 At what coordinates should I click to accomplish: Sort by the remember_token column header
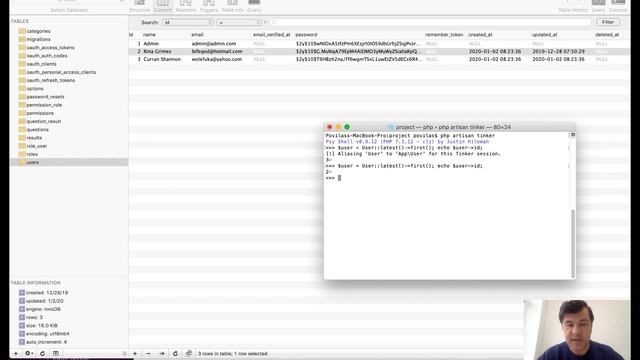[x=444, y=35]
